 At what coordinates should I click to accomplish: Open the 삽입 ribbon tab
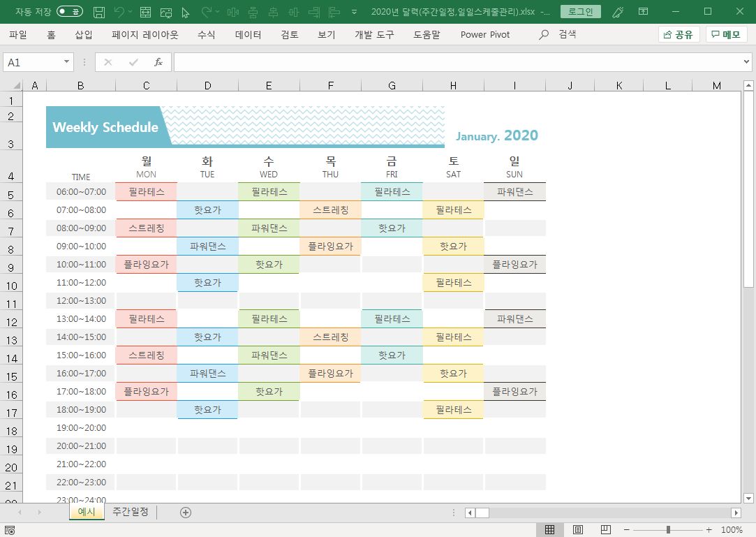coord(83,34)
